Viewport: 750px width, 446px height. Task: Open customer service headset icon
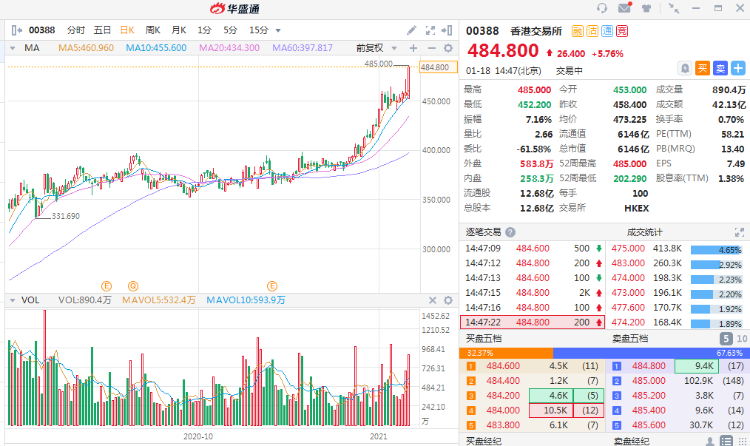click(601, 8)
